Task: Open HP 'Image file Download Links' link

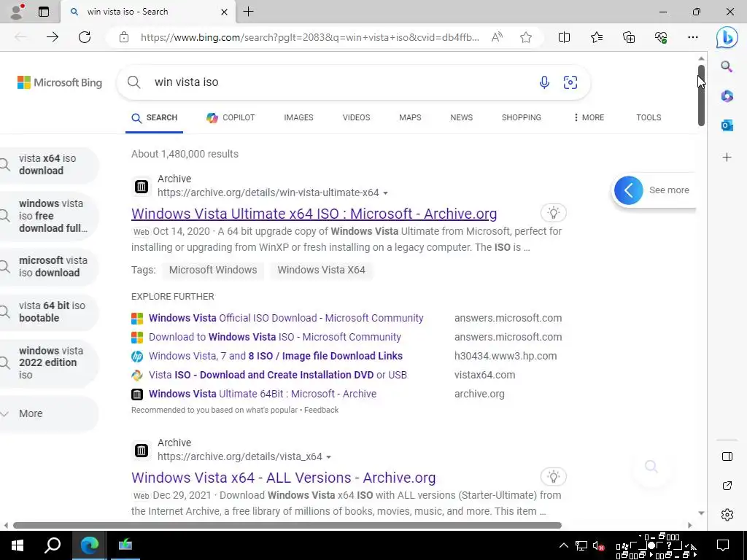Action: click(x=275, y=356)
